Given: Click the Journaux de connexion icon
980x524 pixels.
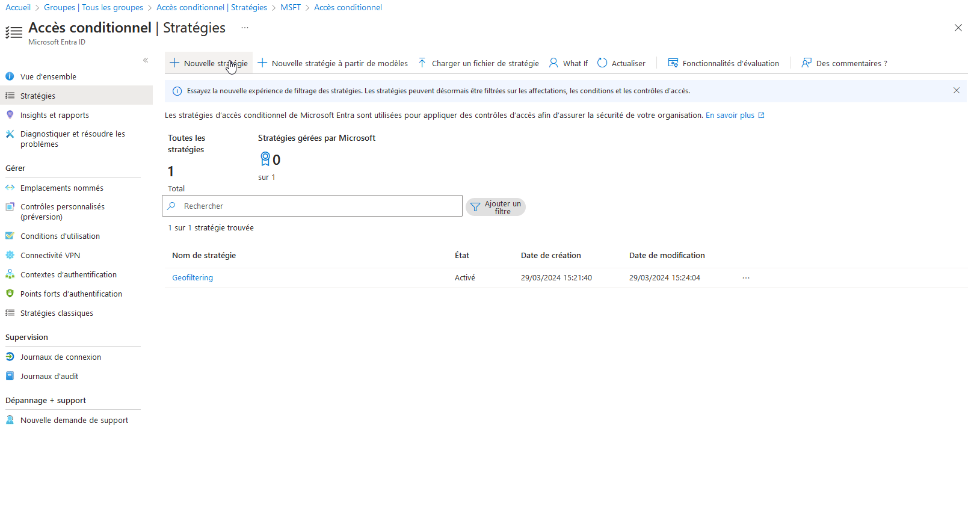Looking at the screenshot, I should 10,357.
